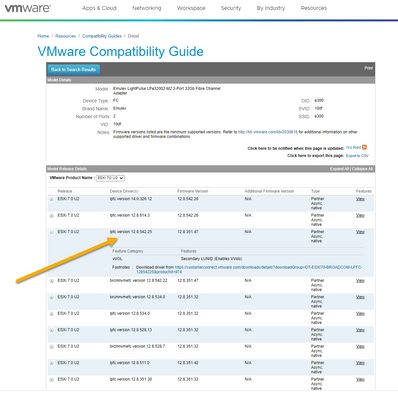The width and height of the screenshot is (398, 400).
Task: Expand the brcmnvmefc version 12.8.534.0 row
Action: click(52, 297)
